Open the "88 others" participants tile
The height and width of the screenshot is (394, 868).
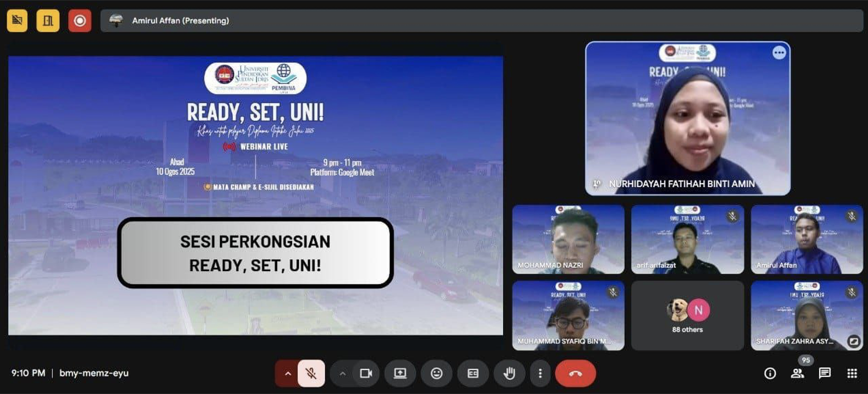(x=687, y=316)
